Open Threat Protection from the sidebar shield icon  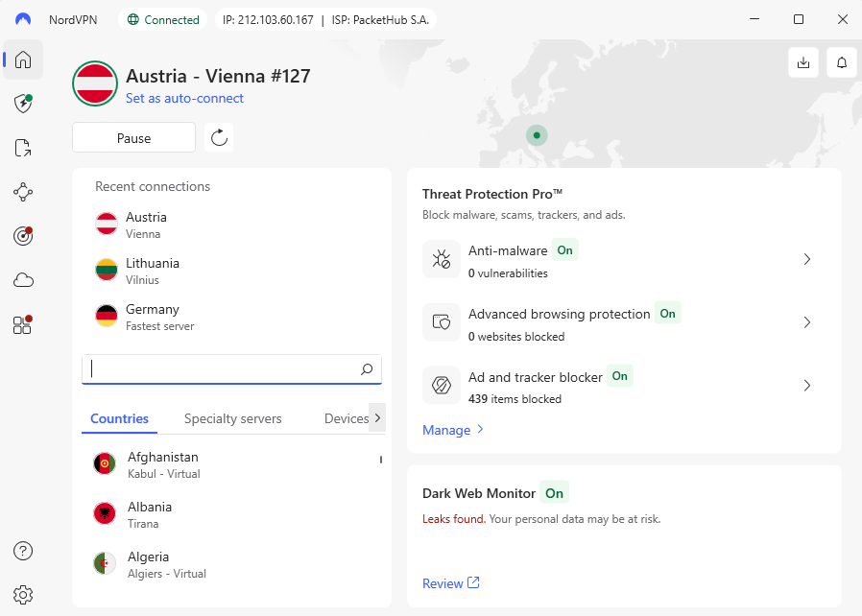(x=22, y=104)
